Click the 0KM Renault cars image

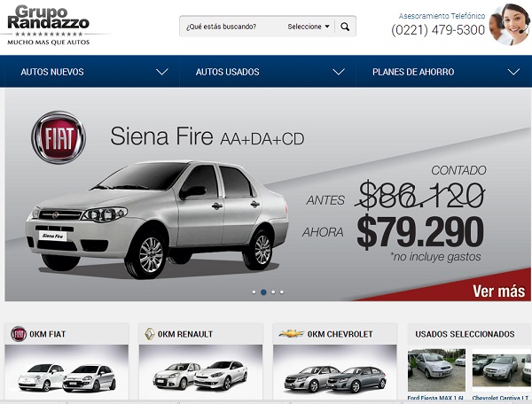[x=200, y=372]
